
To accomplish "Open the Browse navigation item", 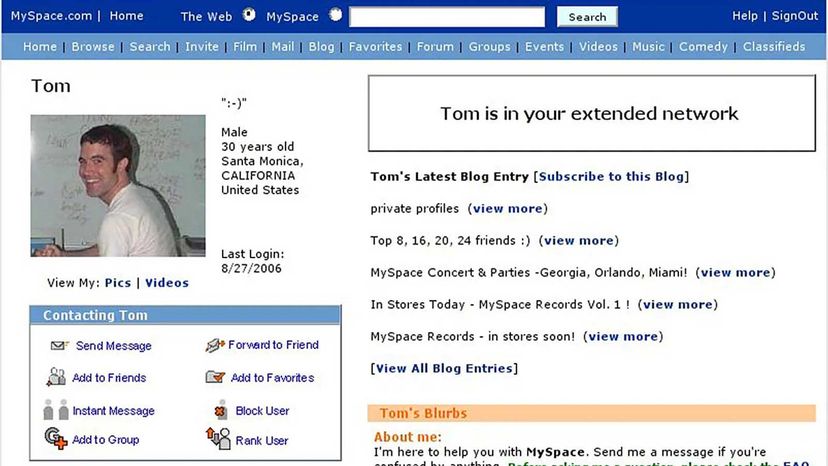I will 93,46.
